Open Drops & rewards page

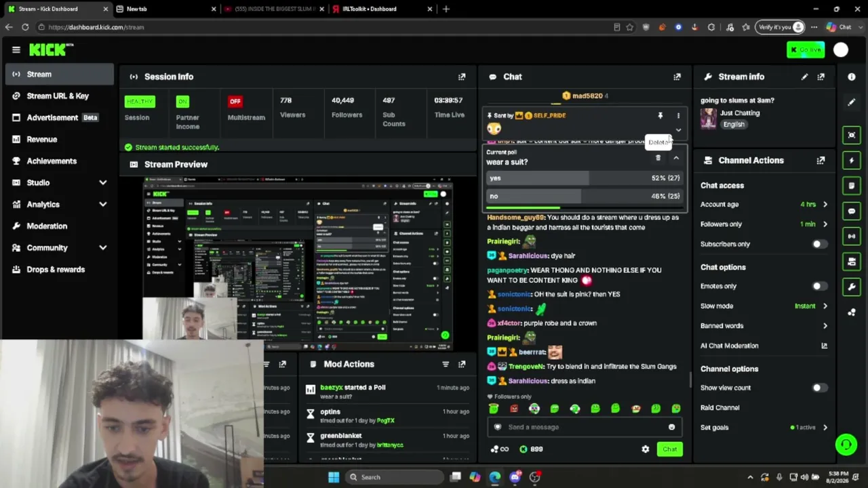click(x=58, y=269)
